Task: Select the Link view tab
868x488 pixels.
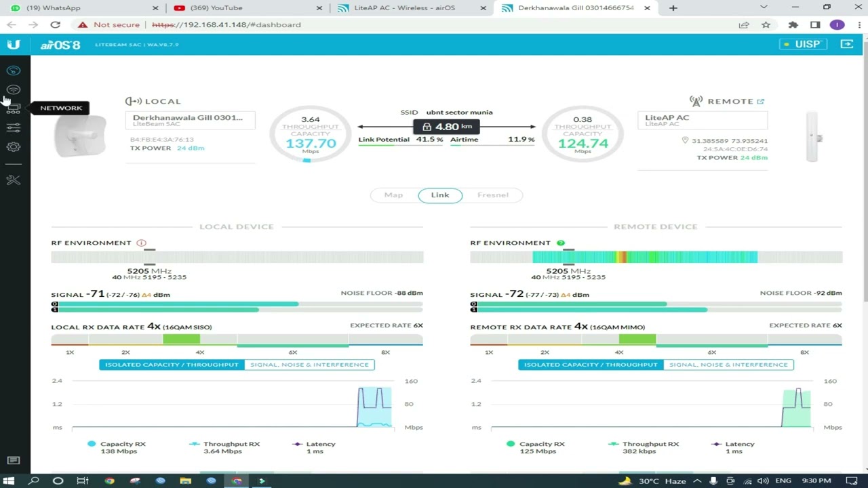Action: [440, 195]
